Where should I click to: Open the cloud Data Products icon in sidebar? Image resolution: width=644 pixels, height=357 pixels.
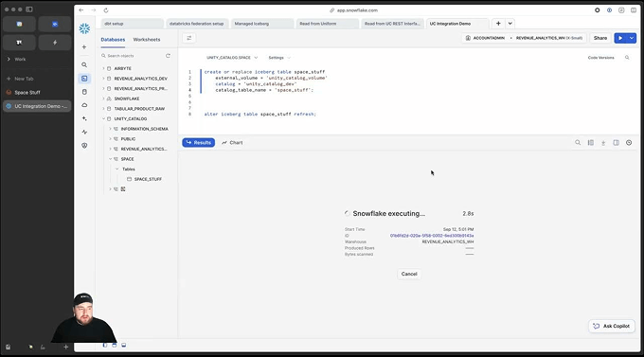point(84,105)
